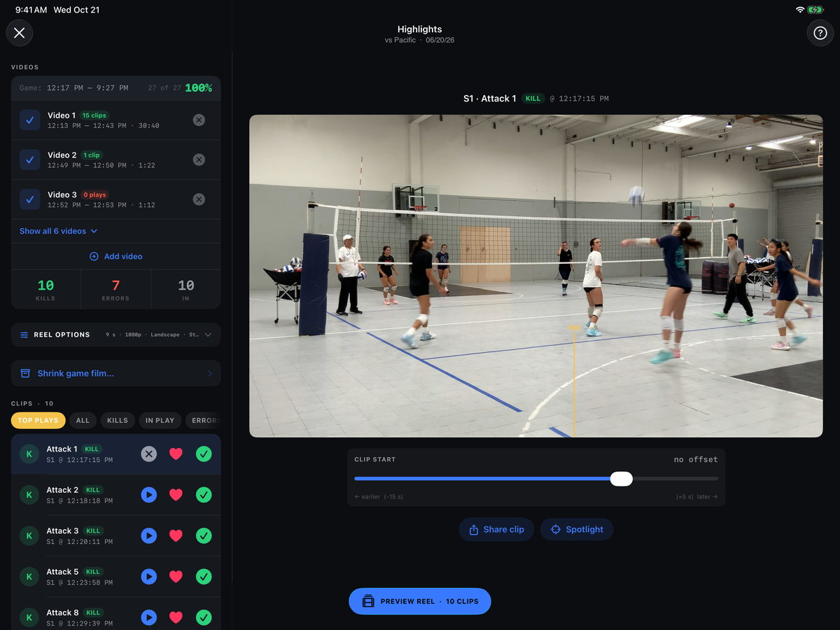Click the Share clip button
Viewport: 840px width, 630px height.
[496, 529]
